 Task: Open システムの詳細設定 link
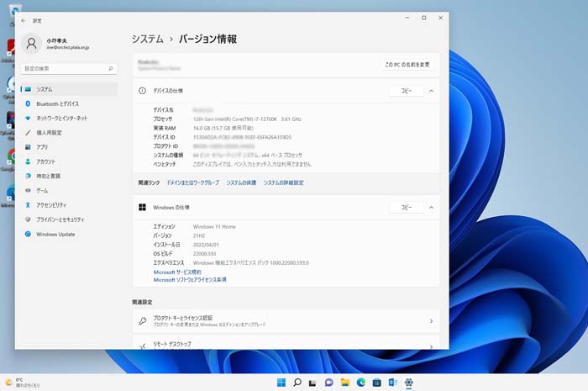click(284, 182)
